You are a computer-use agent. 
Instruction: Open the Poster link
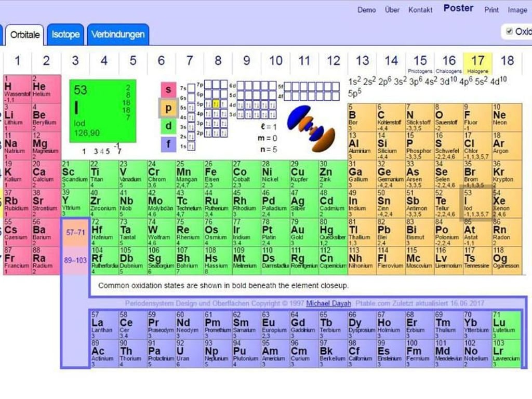pos(458,8)
